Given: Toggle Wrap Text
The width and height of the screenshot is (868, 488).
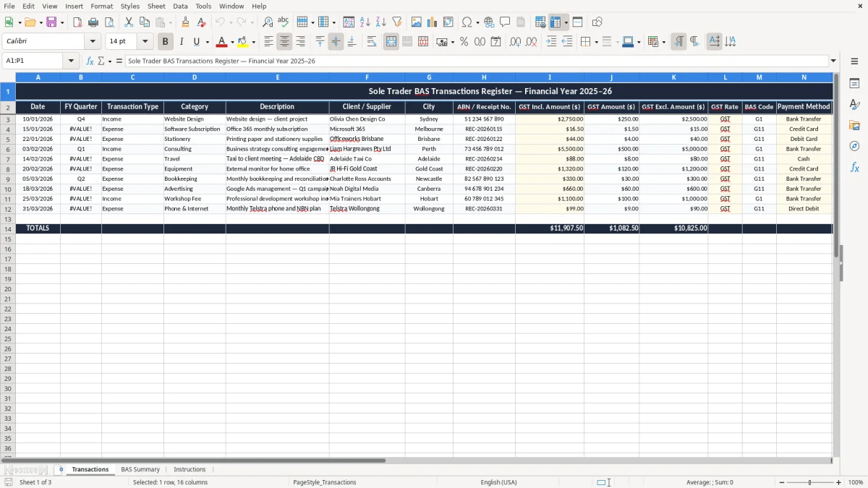Looking at the screenshot, I should tap(372, 42).
